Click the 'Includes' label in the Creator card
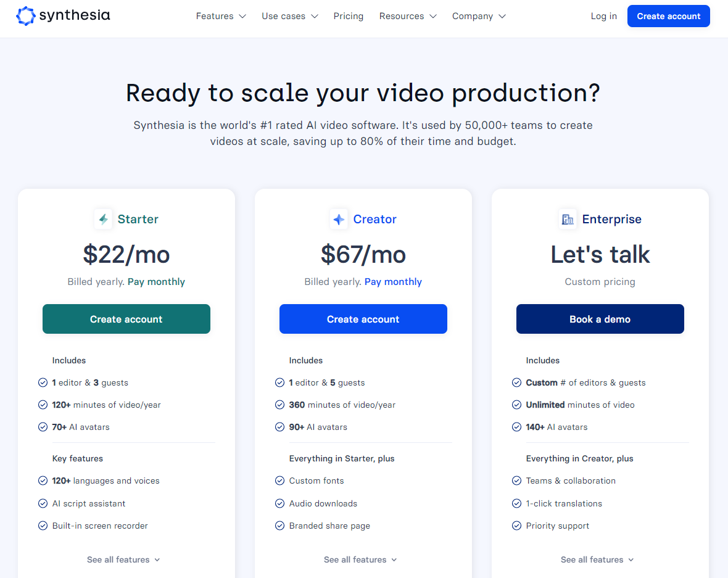The height and width of the screenshot is (578, 728). pos(305,360)
